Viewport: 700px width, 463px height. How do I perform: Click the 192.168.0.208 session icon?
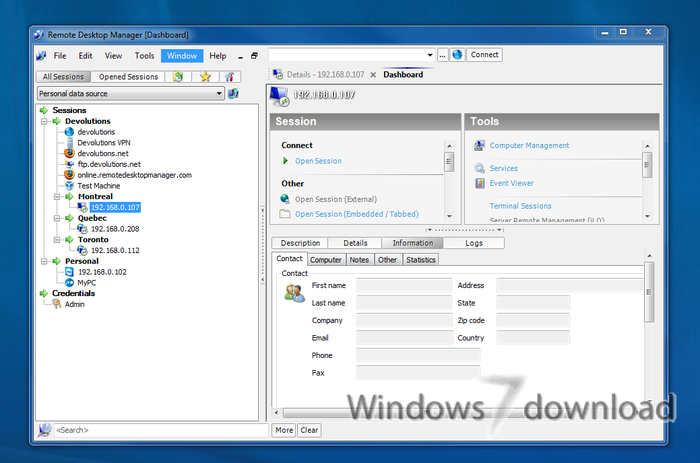pos(82,229)
